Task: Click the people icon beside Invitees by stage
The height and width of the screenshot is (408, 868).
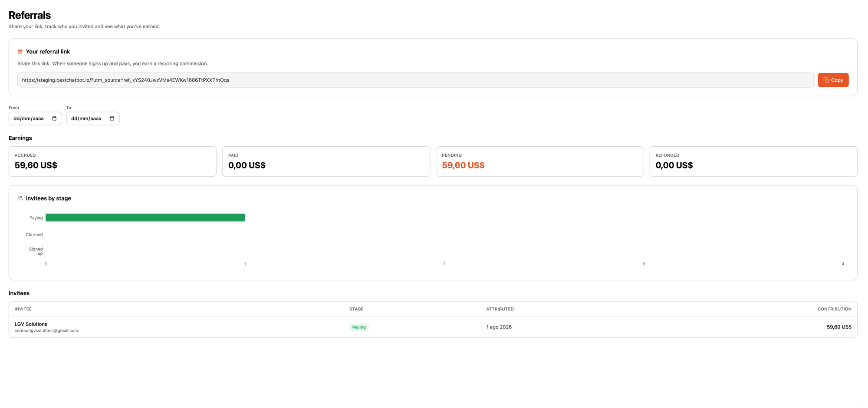Action: point(20,198)
